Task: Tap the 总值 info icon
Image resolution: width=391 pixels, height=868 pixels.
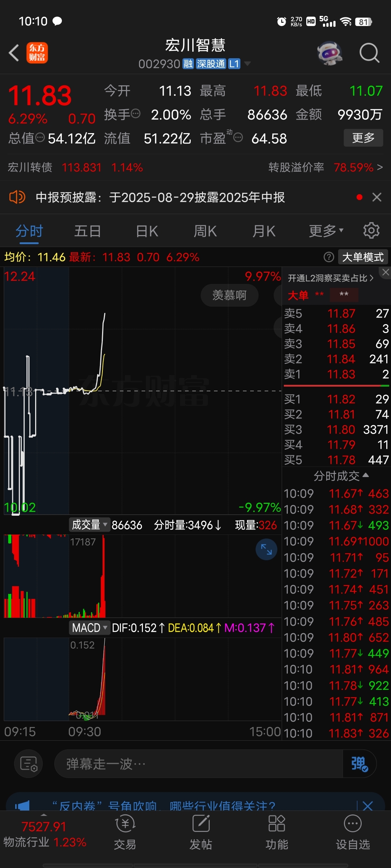Action: tap(40, 137)
